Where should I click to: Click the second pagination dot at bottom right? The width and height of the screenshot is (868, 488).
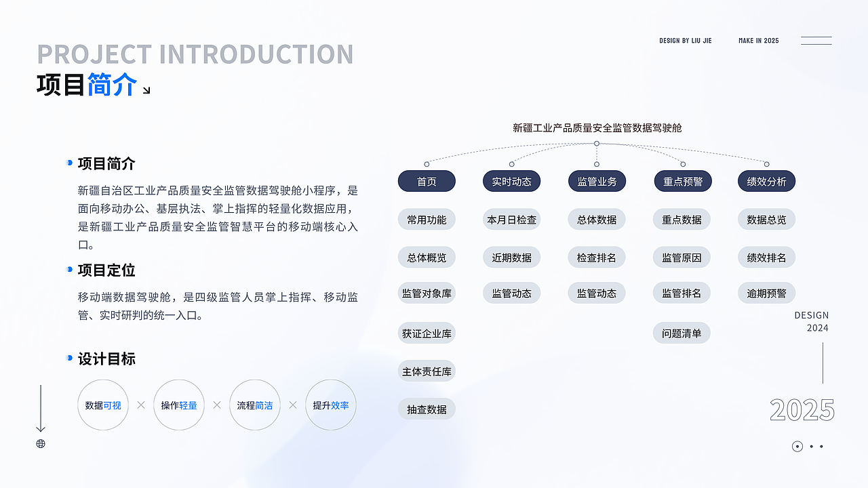pos(812,446)
